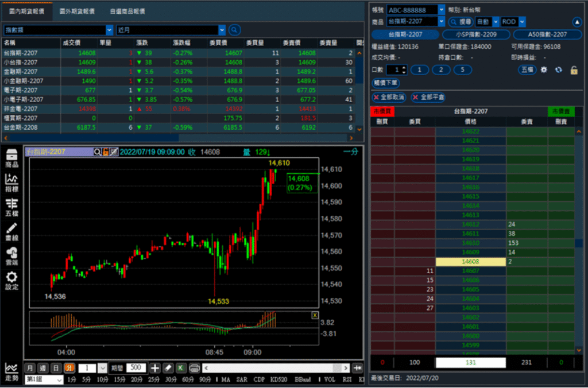This screenshot has height=388, width=588.
Task: Expand the 指數類 category dropdown
Action: tap(109, 30)
